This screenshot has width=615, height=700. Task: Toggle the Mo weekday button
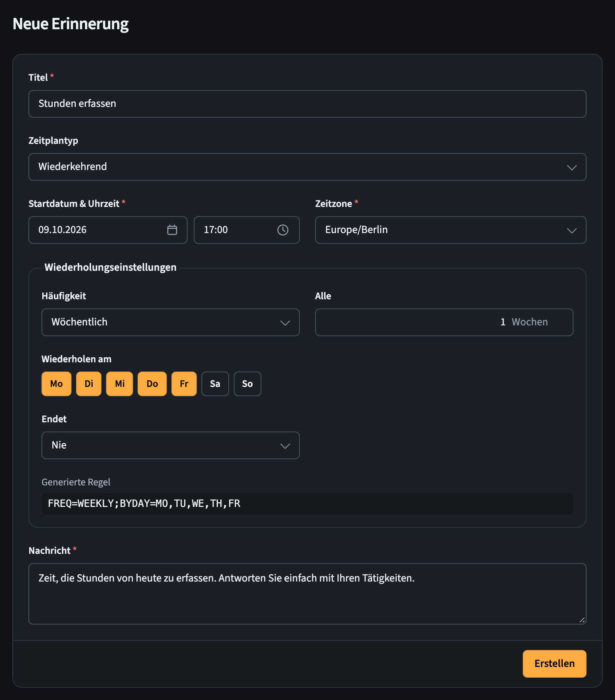(x=57, y=384)
